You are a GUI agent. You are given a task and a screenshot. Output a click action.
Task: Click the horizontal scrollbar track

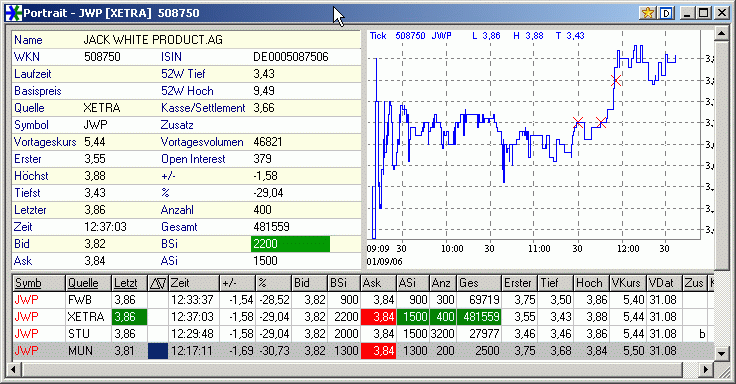[x=690, y=370]
